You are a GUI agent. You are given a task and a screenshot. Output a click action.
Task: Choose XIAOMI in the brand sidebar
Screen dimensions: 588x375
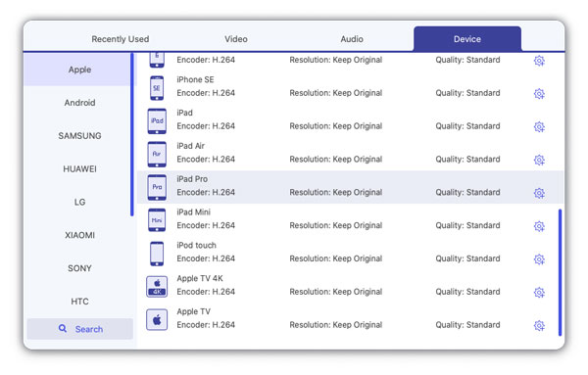click(79, 235)
